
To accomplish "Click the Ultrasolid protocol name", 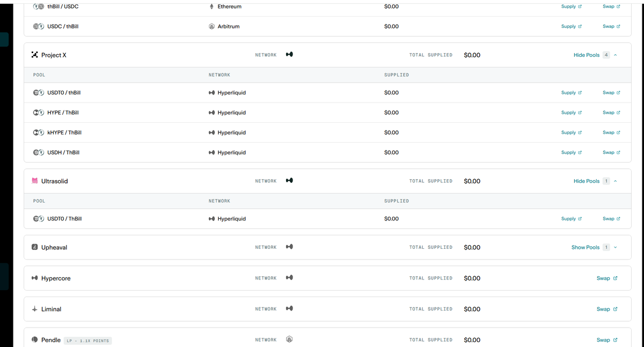I will tap(55, 181).
